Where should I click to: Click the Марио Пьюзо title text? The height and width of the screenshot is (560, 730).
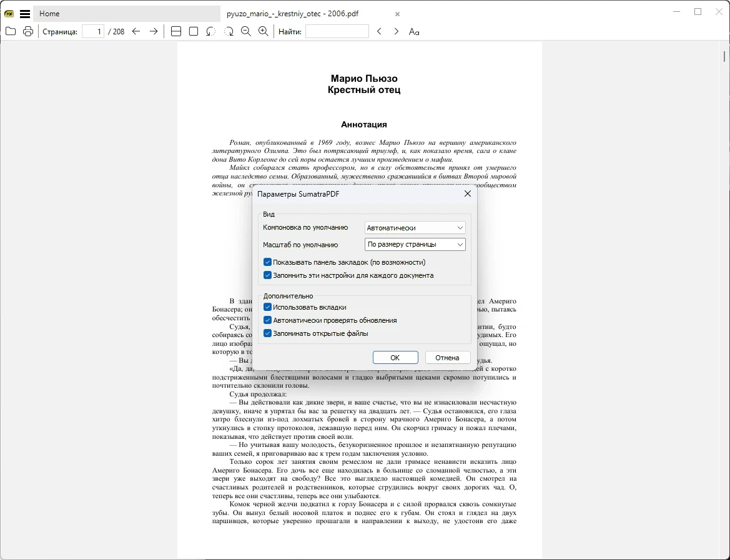pos(364,78)
